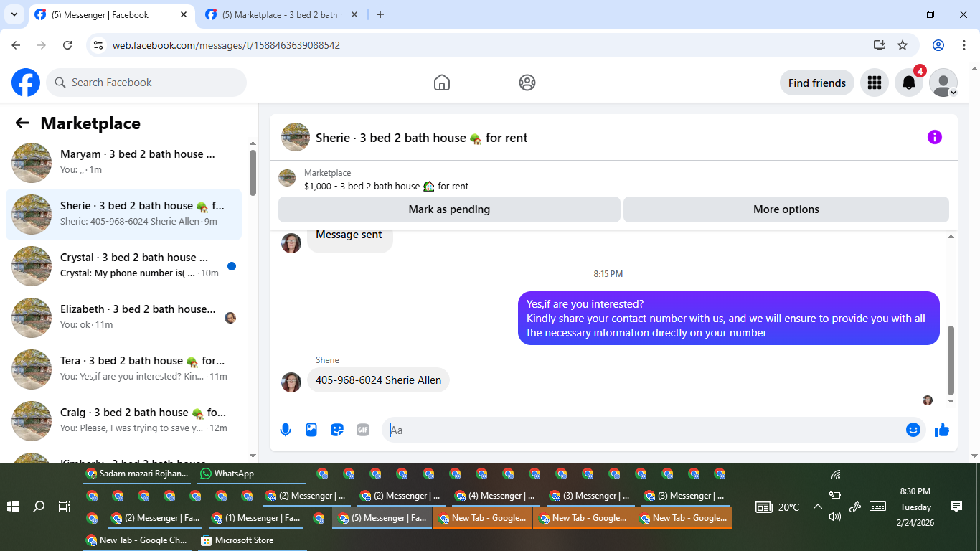The image size is (980, 551).
Task: Open the Windows action center icon
Action: (x=956, y=507)
